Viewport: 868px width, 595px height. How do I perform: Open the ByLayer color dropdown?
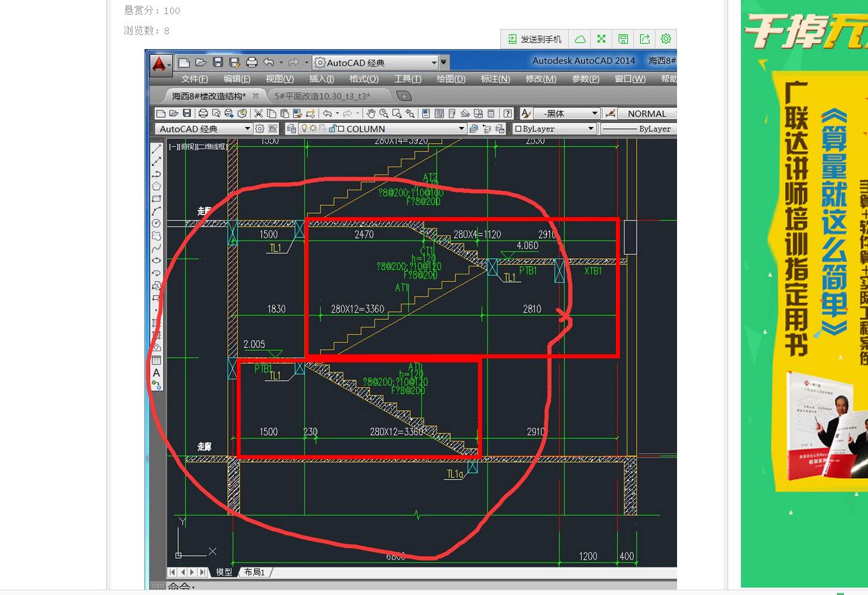click(x=555, y=128)
